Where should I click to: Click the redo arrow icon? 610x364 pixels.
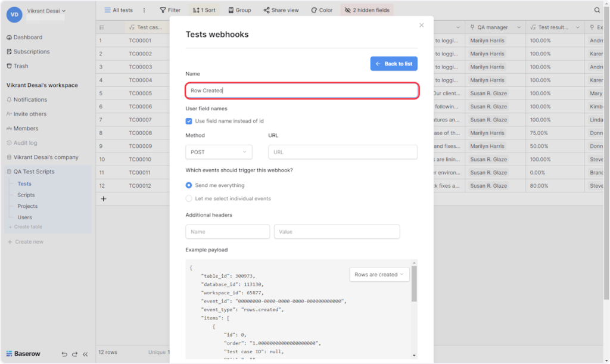(74, 354)
